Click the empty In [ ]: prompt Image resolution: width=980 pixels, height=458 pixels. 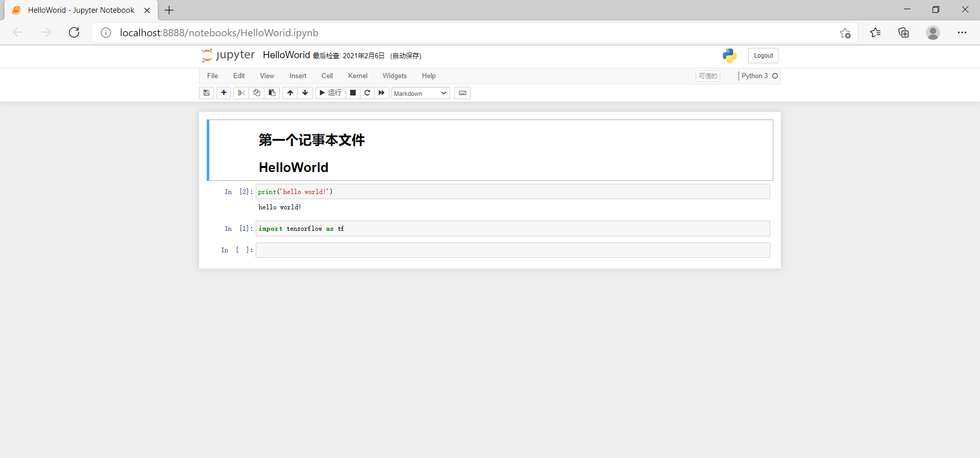pyautogui.click(x=237, y=250)
